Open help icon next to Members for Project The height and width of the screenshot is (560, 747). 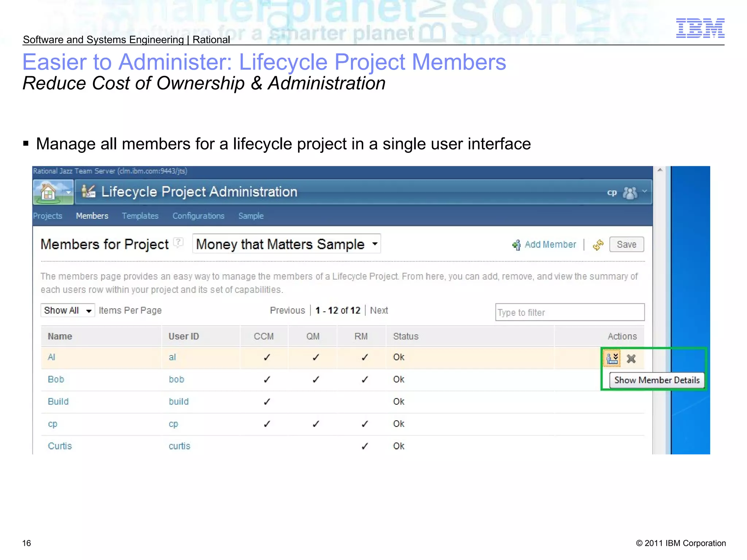pyautogui.click(x=178, y=242)
